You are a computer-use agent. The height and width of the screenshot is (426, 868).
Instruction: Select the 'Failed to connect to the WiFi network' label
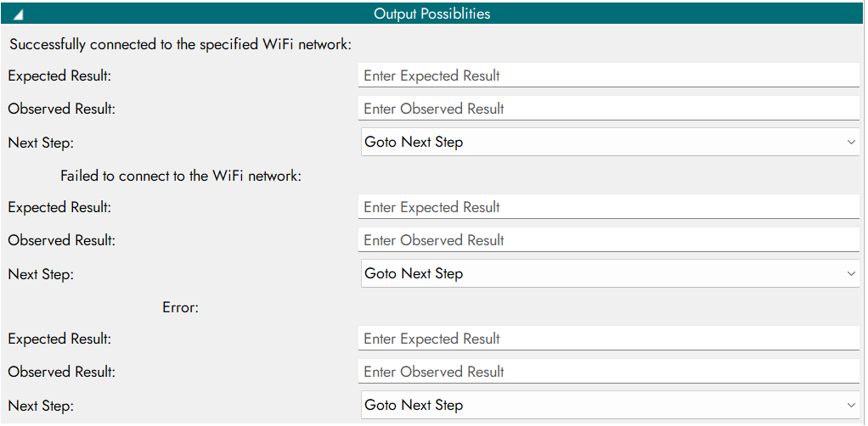pos(181,176)
